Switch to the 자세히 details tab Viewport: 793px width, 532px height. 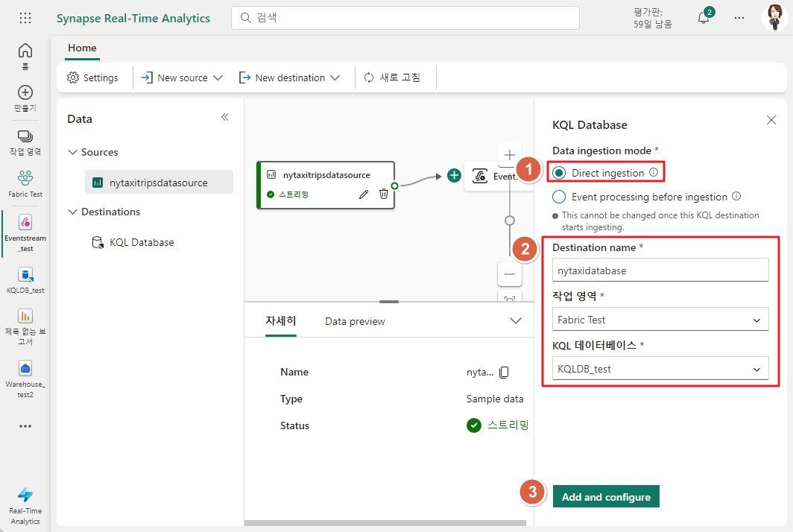281,320
